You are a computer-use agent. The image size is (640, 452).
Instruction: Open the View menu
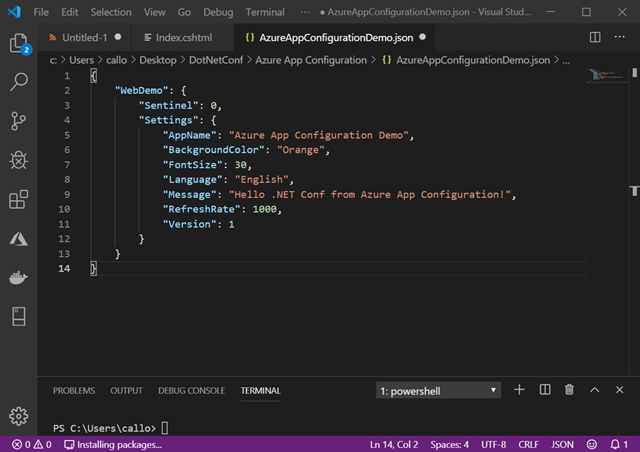point(154,12)
